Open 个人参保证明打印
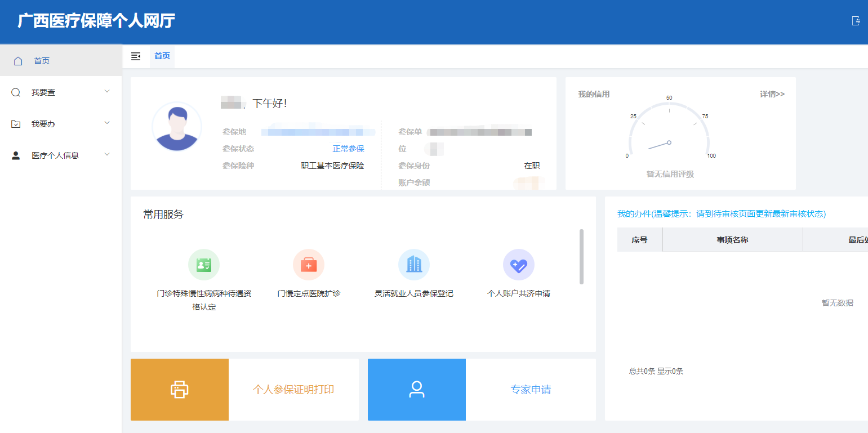 pyautogui.click(x=293, y=389)
